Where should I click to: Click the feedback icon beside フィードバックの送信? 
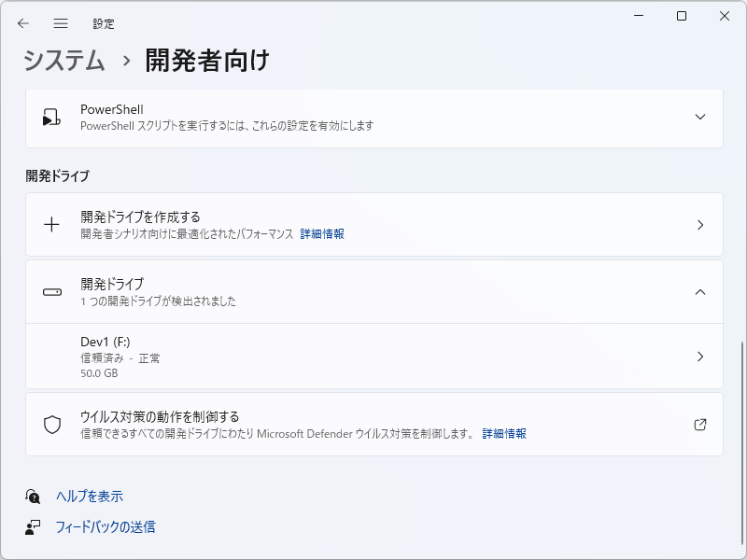(x=32, y=526)
